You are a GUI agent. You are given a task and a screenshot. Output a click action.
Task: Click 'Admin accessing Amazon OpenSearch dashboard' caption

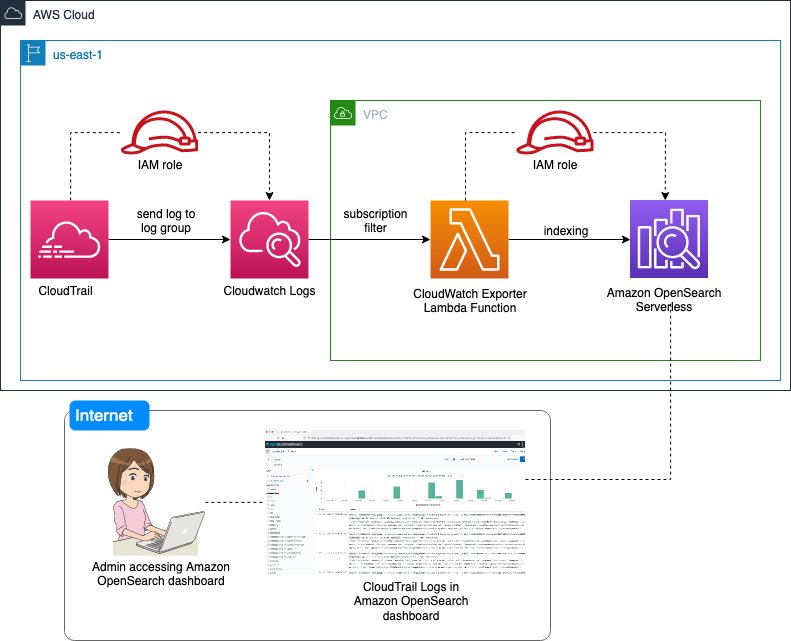coord(161,574)
